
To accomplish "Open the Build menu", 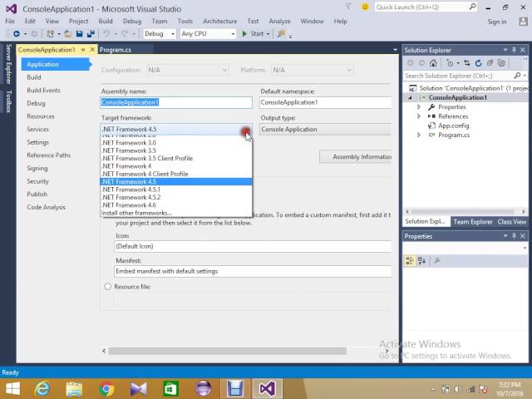I will 106,21.
